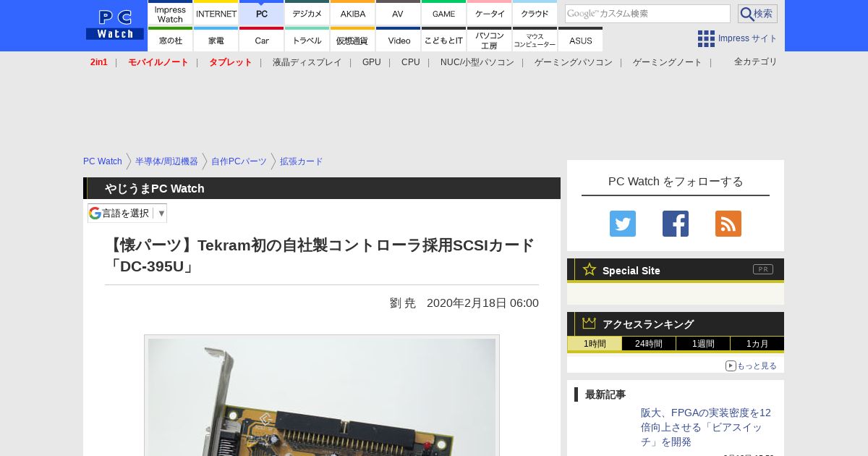This screenshot has height=456, width=868.
Task: Go to タブレット category
Action: coord(231,62)
